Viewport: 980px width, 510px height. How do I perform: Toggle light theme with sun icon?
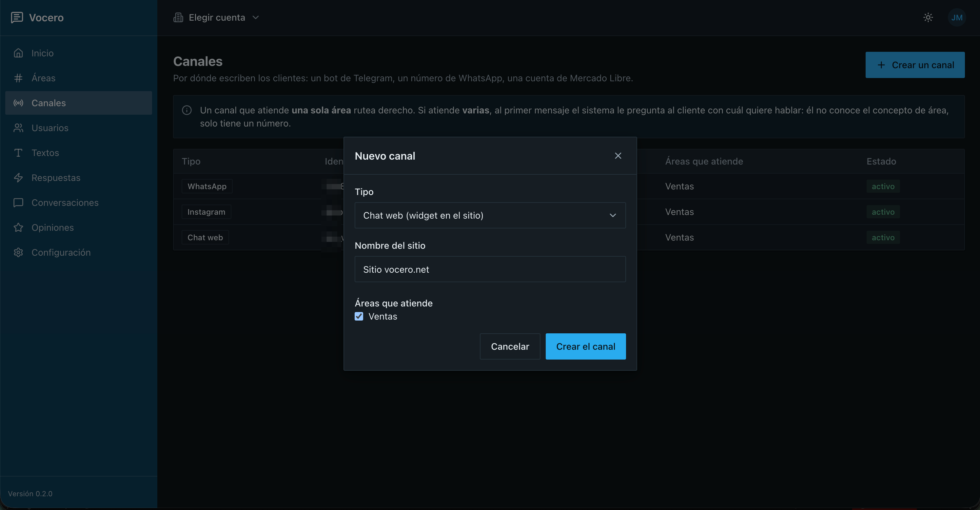pyautogui.click(x=928, y=17)
